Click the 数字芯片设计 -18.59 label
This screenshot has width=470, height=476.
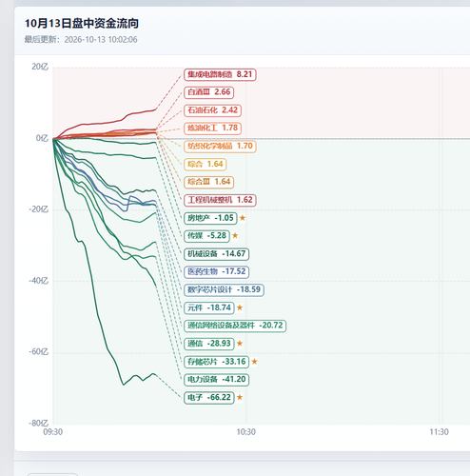224,289
